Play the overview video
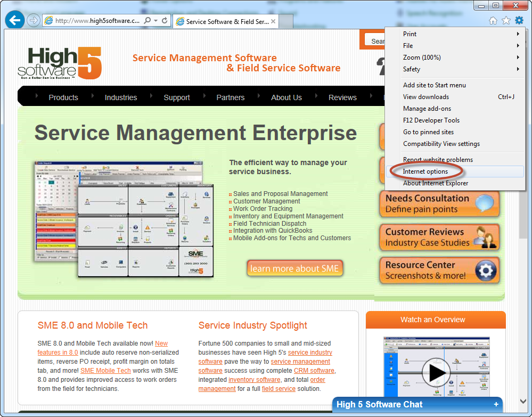532x417 pixels. click(436, 372)
